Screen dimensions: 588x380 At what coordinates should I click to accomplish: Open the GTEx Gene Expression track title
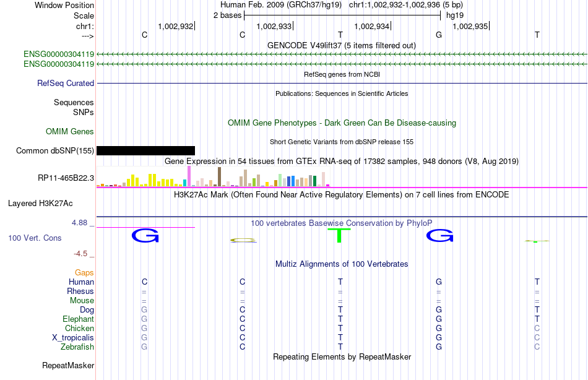(x=342, y=162)
